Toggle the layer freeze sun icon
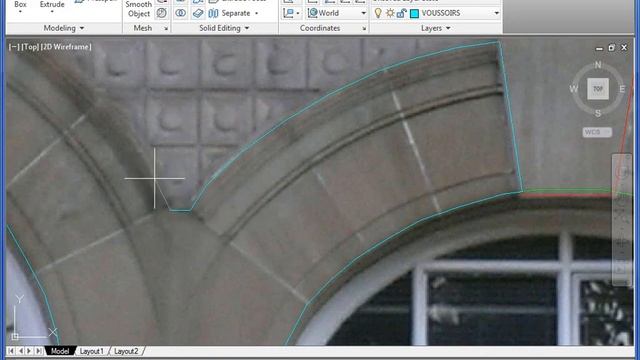The width and height of the screenshot is (640, 360). [x=390, y=13]
